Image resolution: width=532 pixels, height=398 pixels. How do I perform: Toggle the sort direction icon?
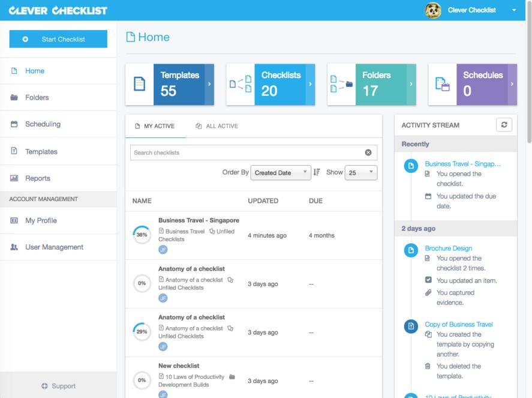317,172
